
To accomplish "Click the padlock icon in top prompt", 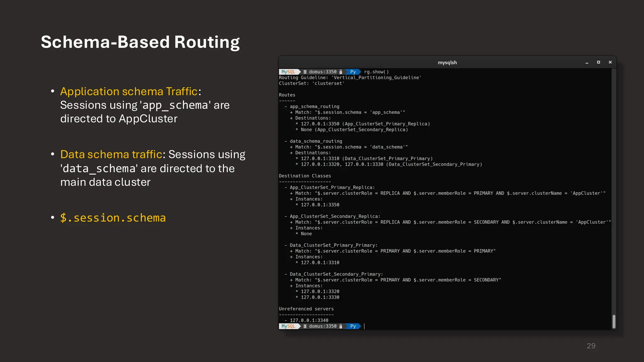I will [341, 72].
